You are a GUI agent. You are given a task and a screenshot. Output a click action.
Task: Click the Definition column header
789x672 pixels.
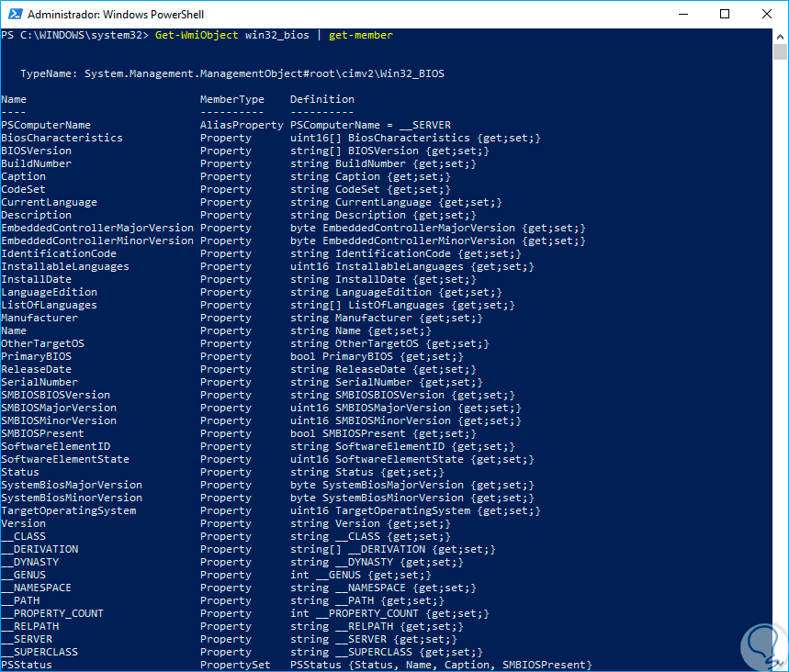(321, 99)
